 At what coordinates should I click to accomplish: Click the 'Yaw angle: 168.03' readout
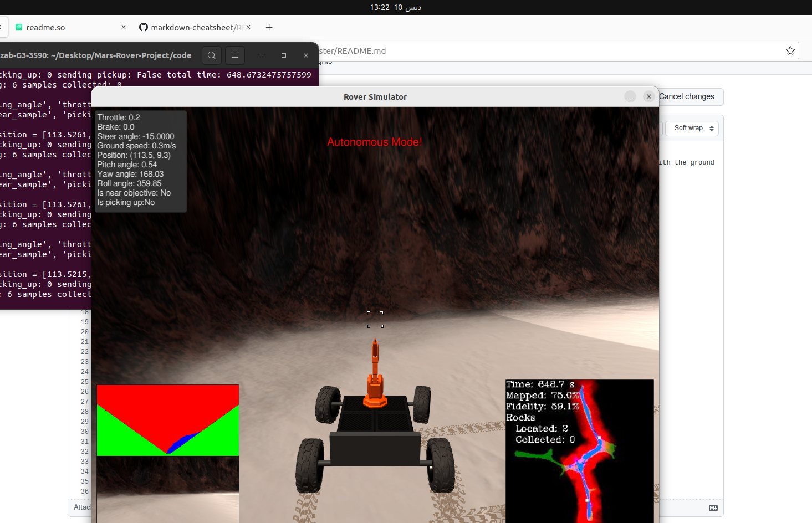pos(130,174)
